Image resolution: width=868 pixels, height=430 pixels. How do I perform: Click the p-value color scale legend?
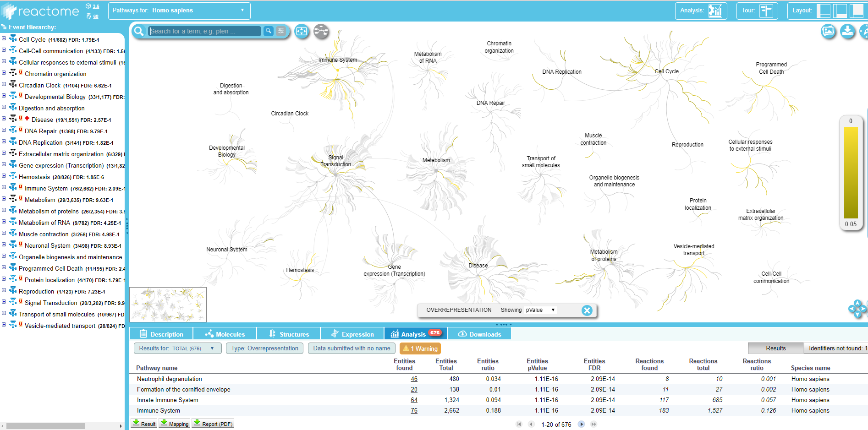(x=851, y=173)
